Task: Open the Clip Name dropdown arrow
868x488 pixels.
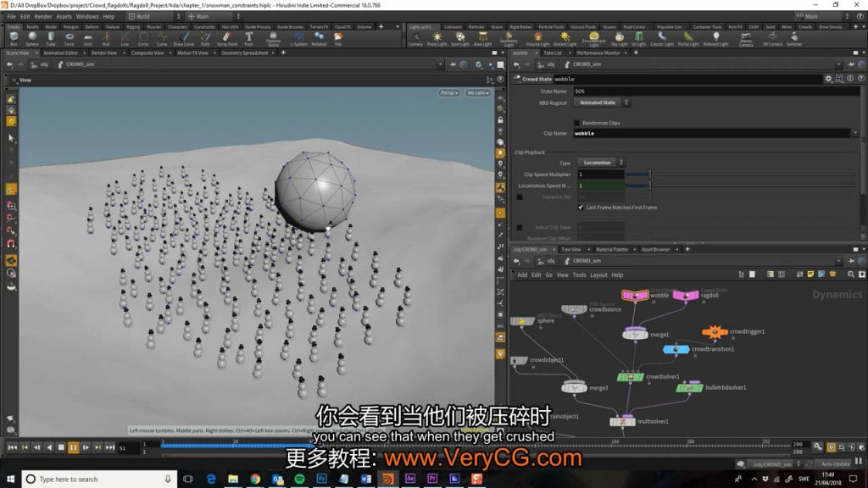Action: point(855,133)
